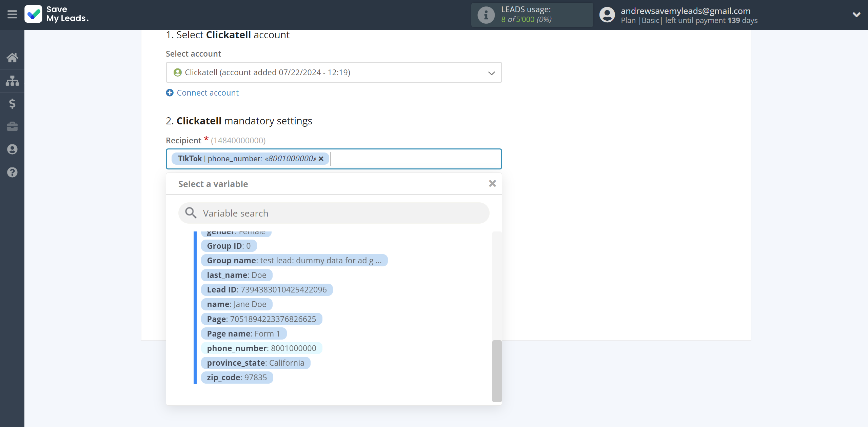This screenshot has height=427, width=868.
Task: Open the Select account dropdown
Action: coord(334,72)
